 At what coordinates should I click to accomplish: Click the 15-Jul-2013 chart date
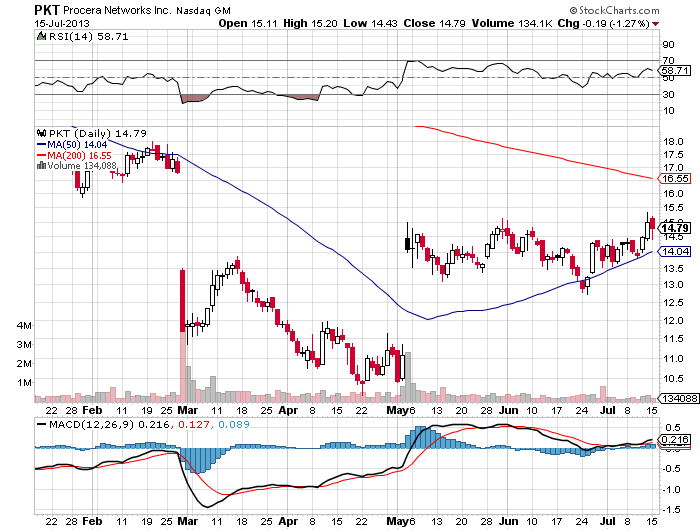point(62,24)
